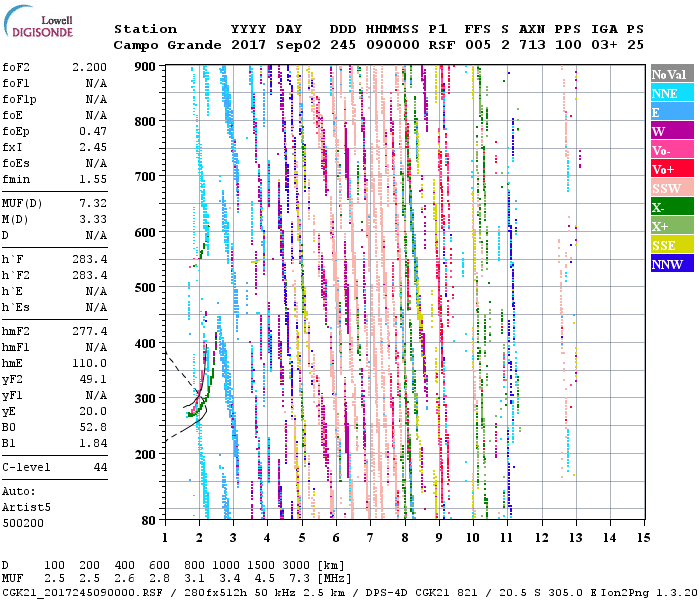Viewport: 700px width, 600px height.
Task: Select the SSE yellow legend swatch
Action: [671, 245]
